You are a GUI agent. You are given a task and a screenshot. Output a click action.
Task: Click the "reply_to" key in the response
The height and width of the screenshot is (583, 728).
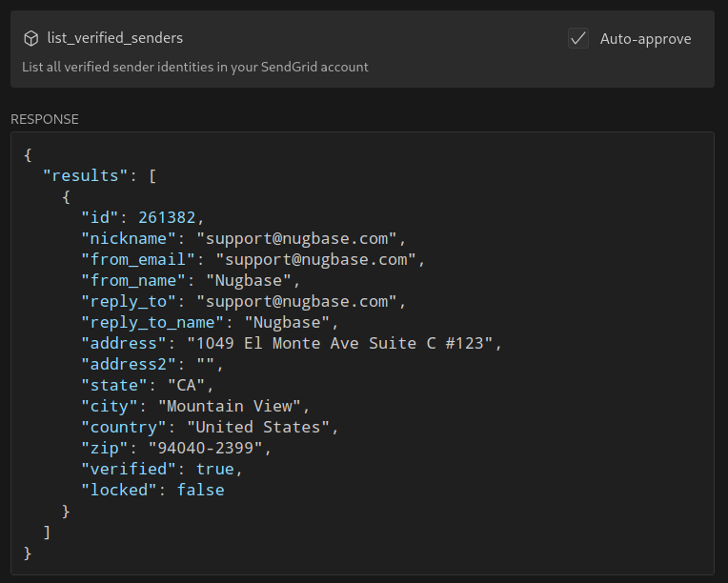[128, 302]
